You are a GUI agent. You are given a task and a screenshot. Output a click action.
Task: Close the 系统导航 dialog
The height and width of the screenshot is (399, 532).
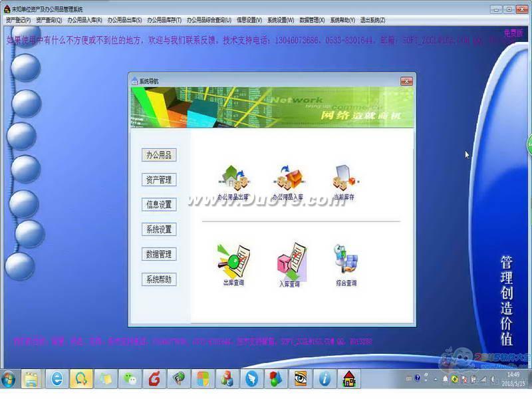406,81
